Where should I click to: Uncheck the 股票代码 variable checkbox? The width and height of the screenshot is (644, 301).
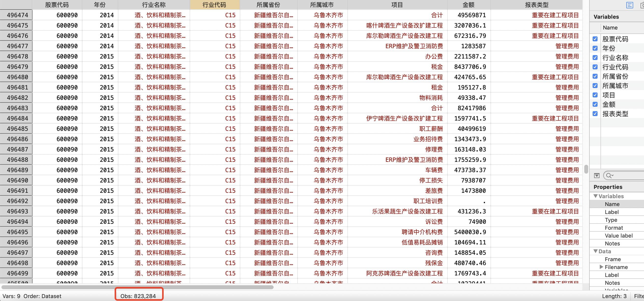coord(595,39)
